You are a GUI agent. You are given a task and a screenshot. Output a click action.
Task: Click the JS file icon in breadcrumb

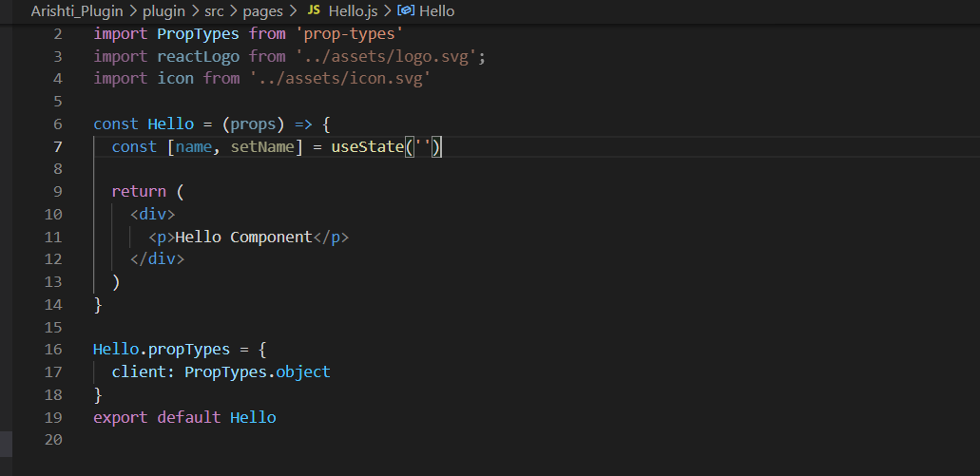(x=314, y=10)
